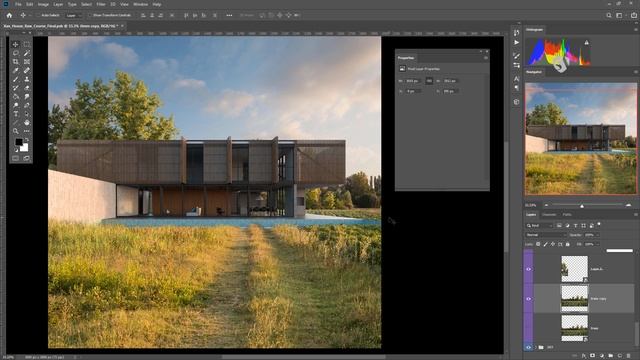The height and width of the screenshot is (360, 640).
Task: Hide the bottom group layer
Action: (529, 347)
